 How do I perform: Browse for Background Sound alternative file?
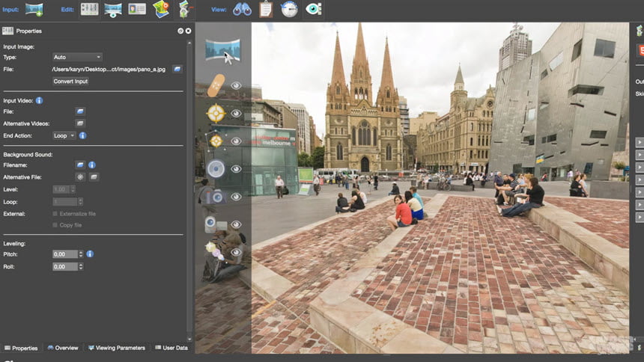coord(94,177)
